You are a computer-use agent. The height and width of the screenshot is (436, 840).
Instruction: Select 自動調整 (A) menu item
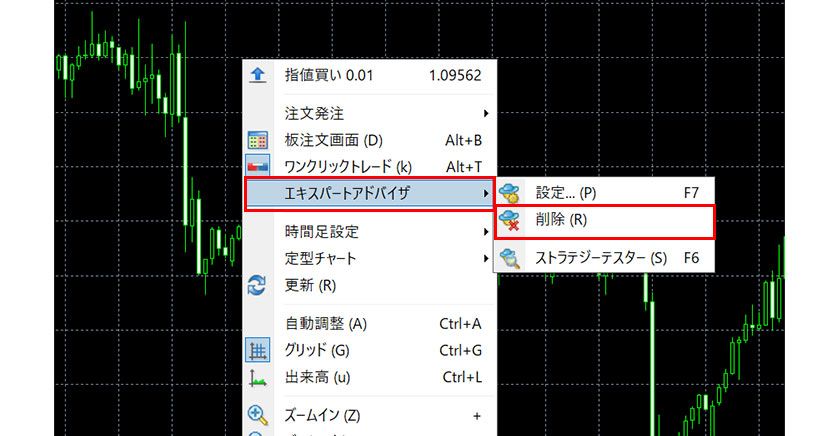(370, 324)
